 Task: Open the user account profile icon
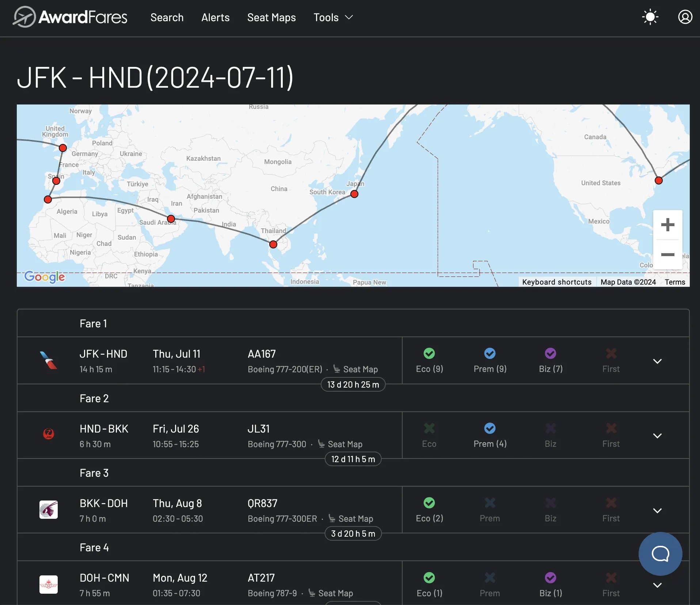[685, 17]
